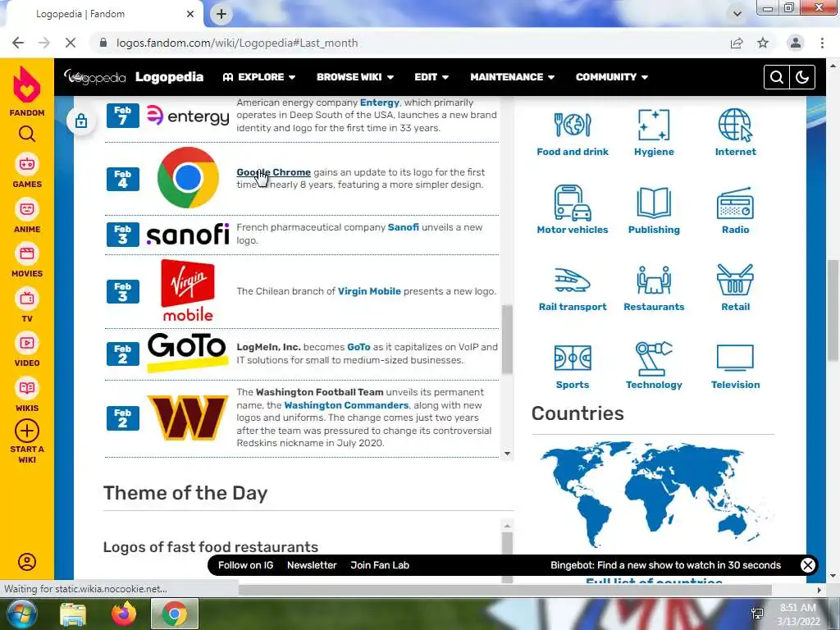Click the page lock icon
Viewport: 840px width, 630px height.
click(x=81, y=121)
